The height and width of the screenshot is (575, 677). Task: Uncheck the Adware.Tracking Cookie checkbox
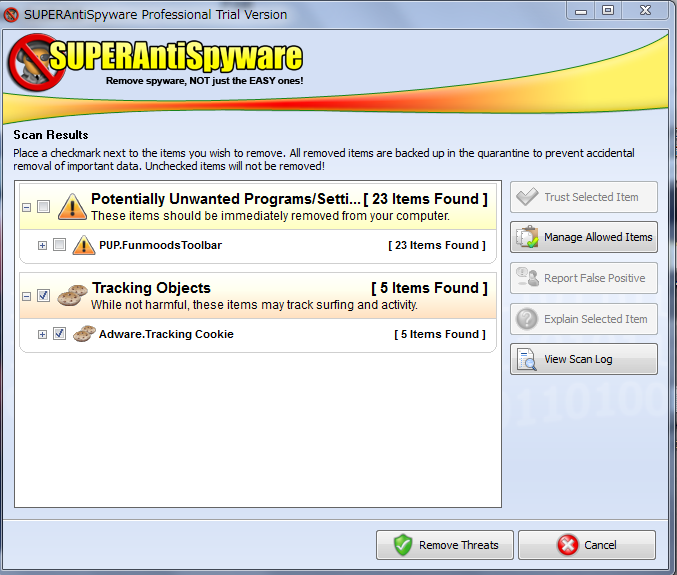[59, 334]
